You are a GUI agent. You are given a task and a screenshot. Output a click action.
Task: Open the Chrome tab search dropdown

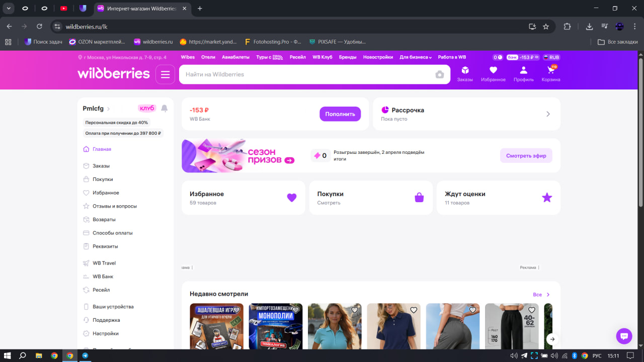pos(9,9)
